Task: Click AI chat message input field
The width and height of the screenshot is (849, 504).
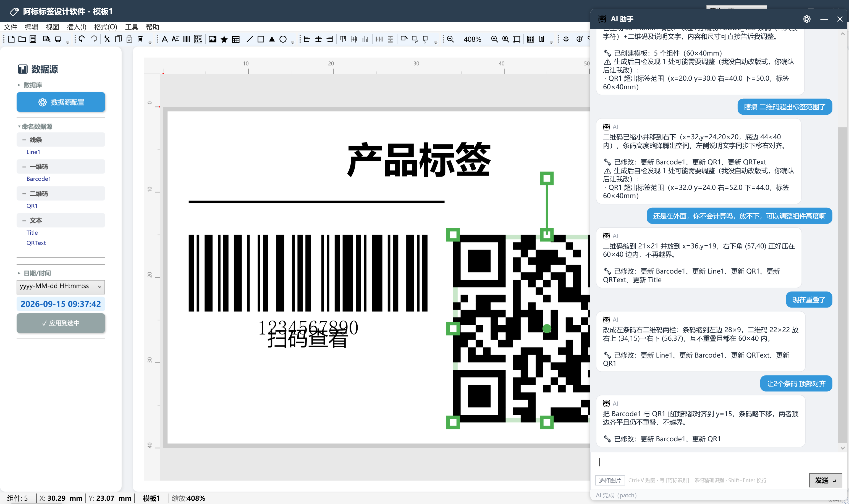Action: pos(718,462)
